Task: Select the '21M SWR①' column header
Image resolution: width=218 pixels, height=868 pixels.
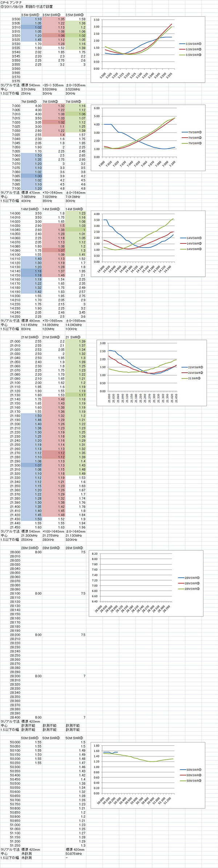Action: tap(30, 337)
